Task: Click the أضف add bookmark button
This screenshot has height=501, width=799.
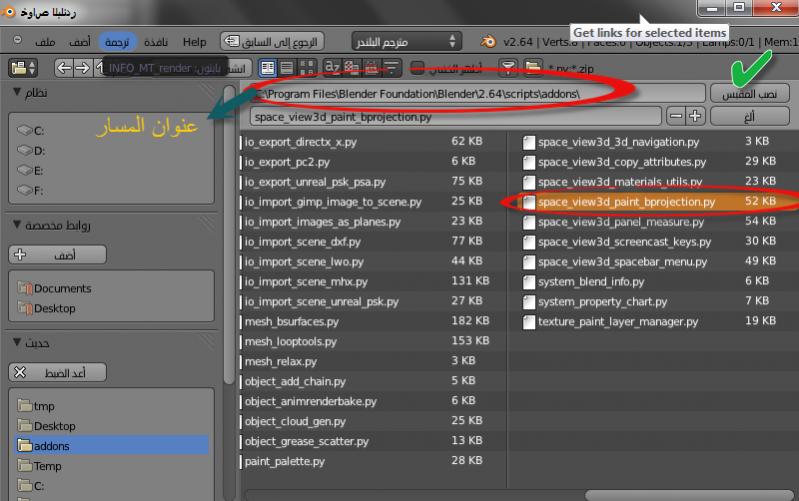Action: [58, 254]
